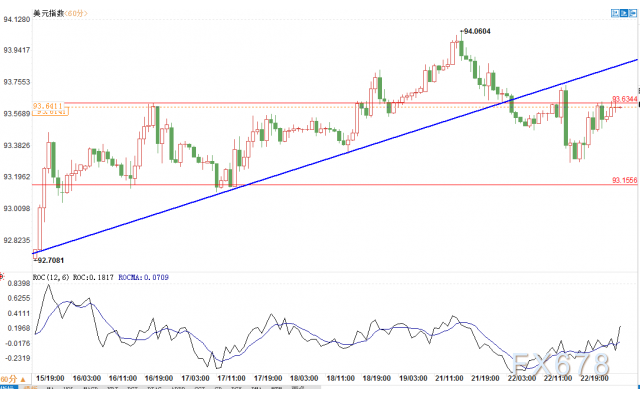Click the 0.8398 ROC axis value
The height and width of the screenshot is (400, 640).
19,283
